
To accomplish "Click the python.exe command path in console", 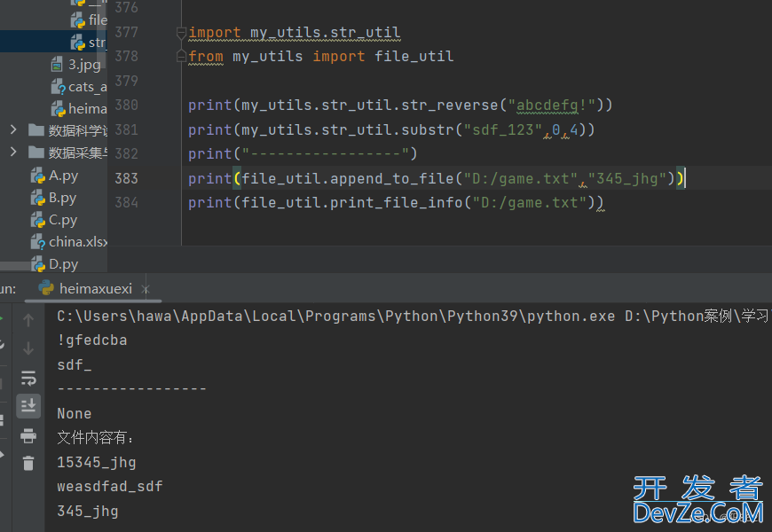I will [335, 316].
